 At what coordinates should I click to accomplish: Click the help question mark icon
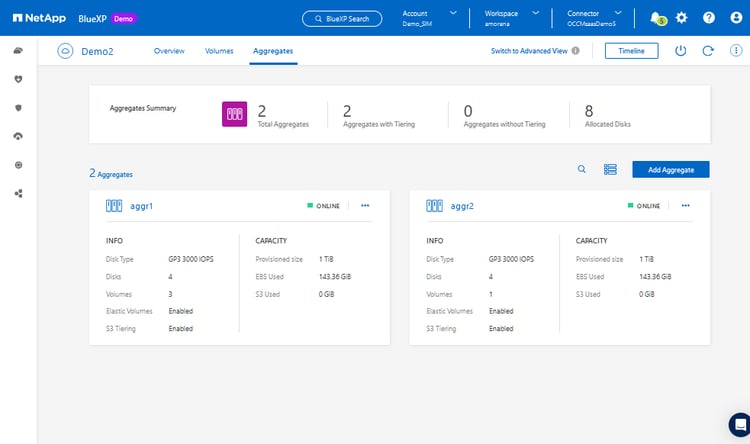click(x=709, y=18)
